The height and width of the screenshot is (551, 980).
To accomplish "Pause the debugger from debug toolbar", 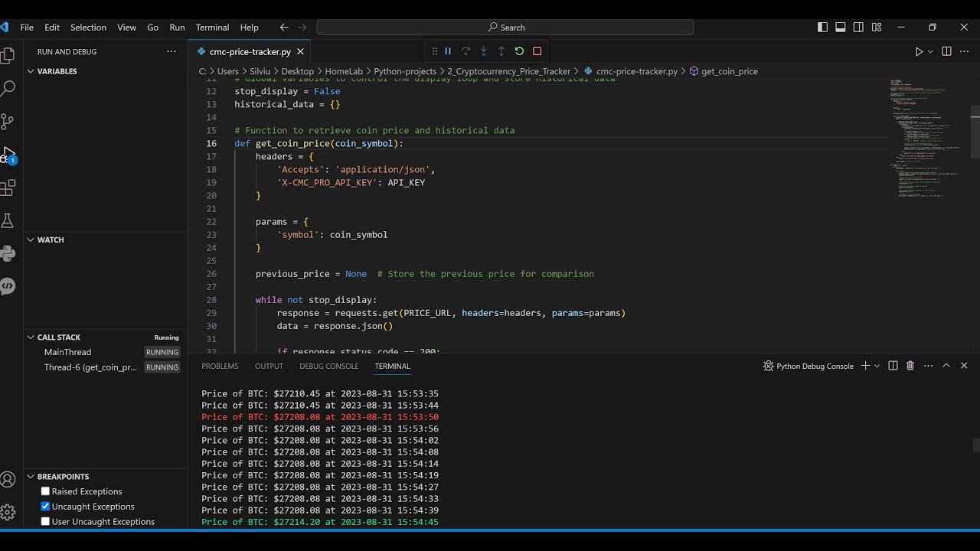I will coord(448,51).
